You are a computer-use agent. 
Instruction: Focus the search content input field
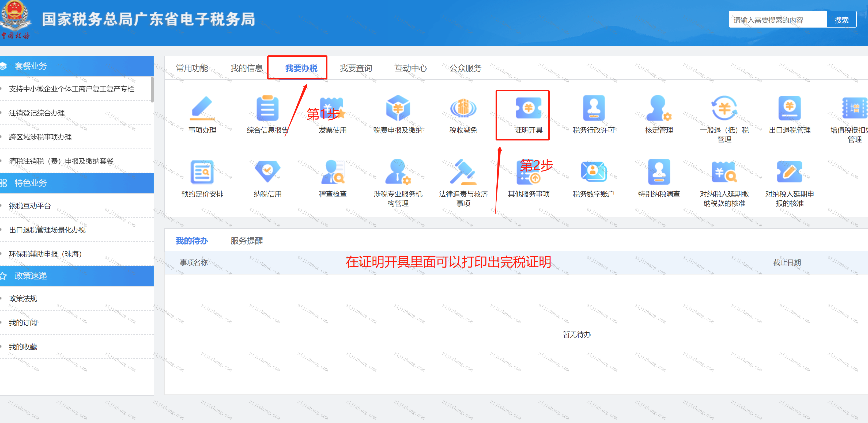(x=778, y=20)
